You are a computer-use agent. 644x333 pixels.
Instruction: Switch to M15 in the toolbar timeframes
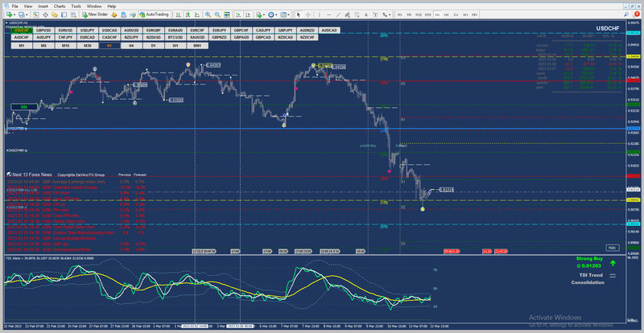(419, 14)
